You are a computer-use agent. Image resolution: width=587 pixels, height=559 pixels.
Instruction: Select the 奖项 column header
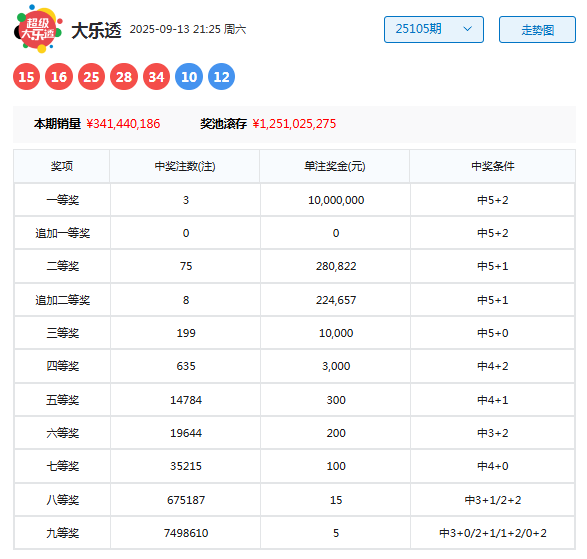[x=62, y=166]
